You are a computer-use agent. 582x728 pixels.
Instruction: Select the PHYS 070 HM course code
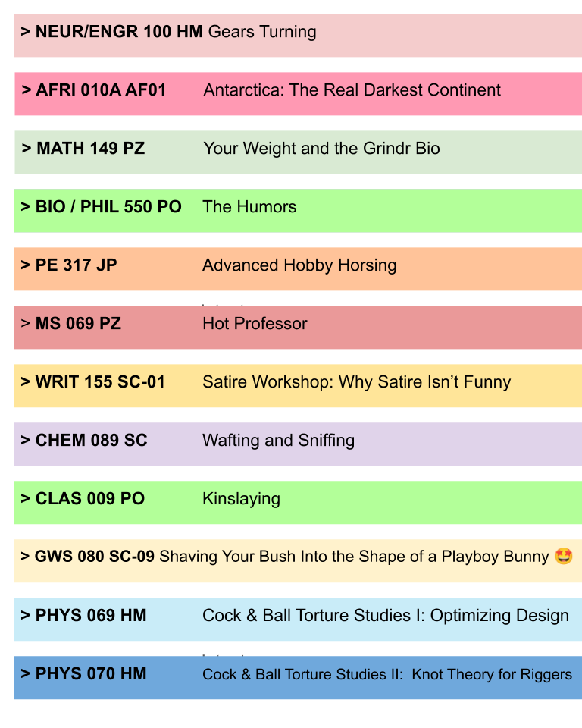coord(91,674)
